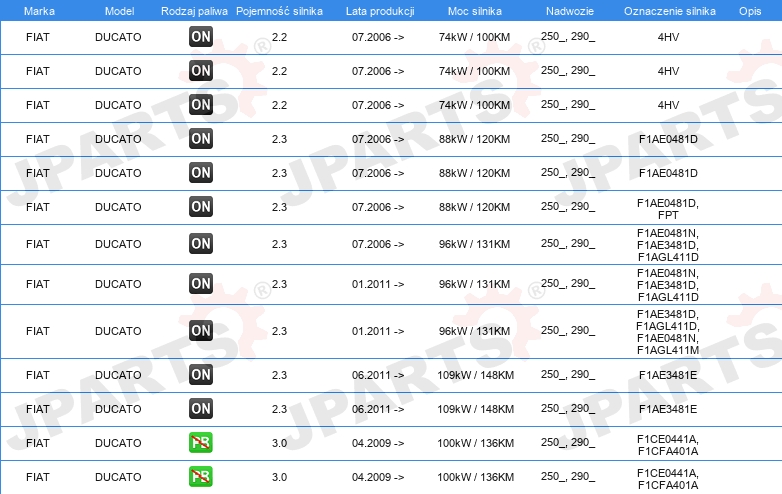Select '96kW / 131KM' in the F1AGL411M row
782x494 pixels.
474,331
